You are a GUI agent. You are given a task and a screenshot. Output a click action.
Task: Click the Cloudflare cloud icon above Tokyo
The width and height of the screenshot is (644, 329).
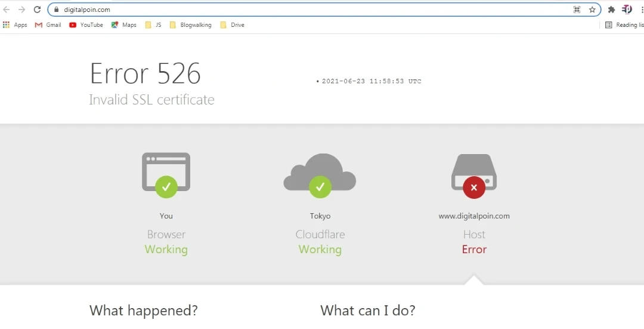[x=320, y=176]
